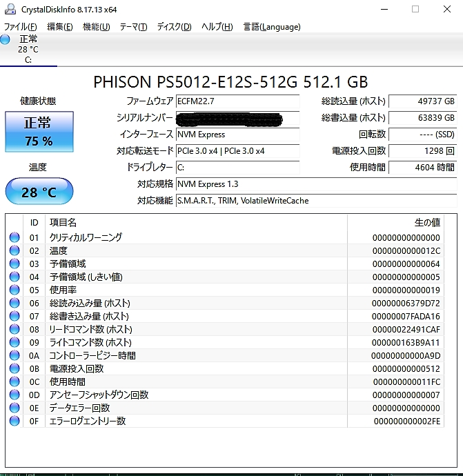Viewport: 463px width, 476px height.
Task: Open the 編集(E) menu
Action: (x=60, y=27)
